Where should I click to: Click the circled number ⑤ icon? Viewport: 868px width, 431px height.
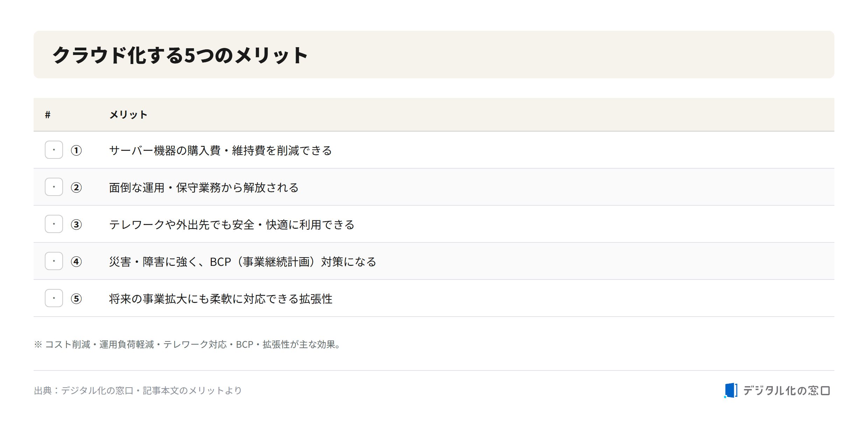(x=76, y=299)
